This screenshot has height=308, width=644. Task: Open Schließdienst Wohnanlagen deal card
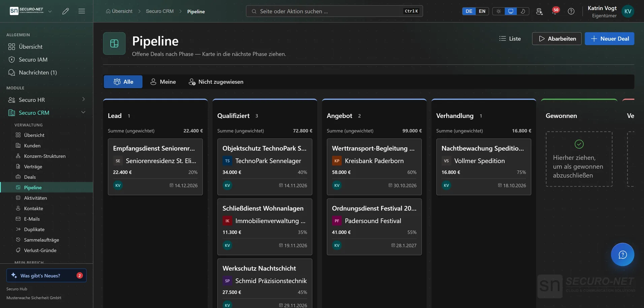pyautogui.click(x=265, y=227)
